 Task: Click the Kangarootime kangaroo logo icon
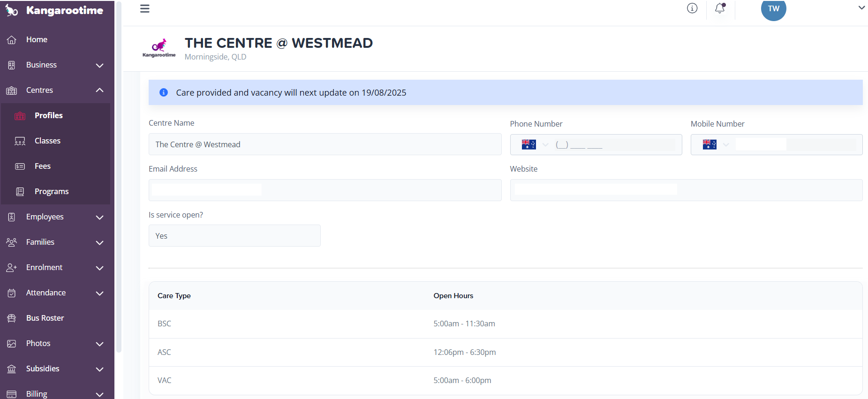pyautogui.click(x=12, y=10)
